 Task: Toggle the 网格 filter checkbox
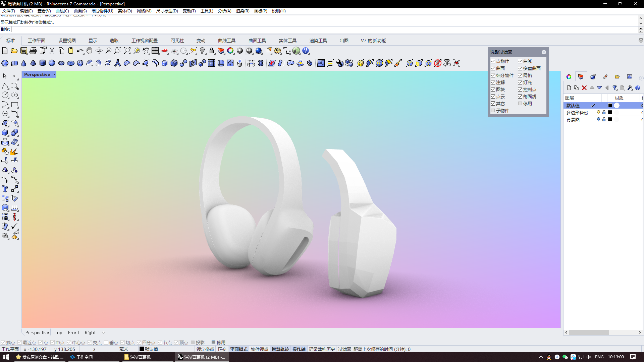click(520, 75)
